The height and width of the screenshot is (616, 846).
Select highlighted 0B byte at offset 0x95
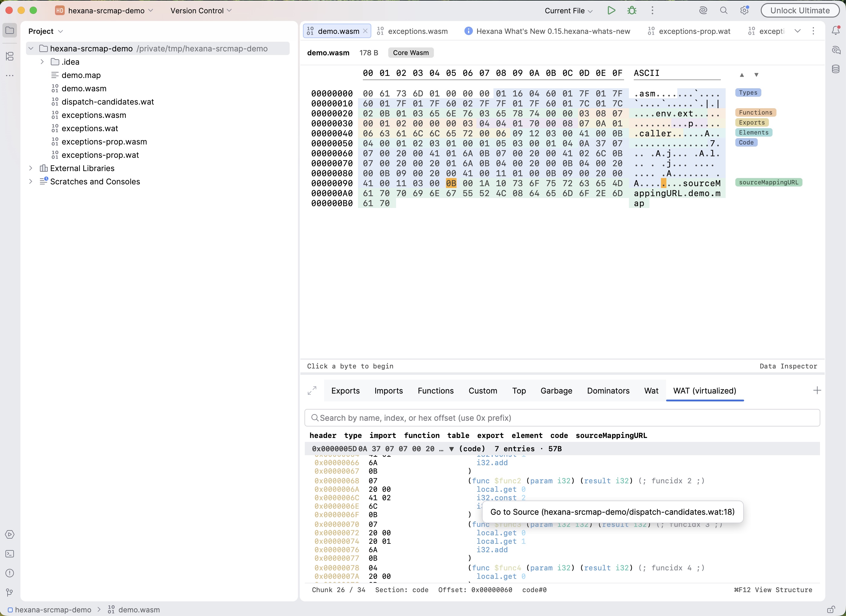point(451,183)
